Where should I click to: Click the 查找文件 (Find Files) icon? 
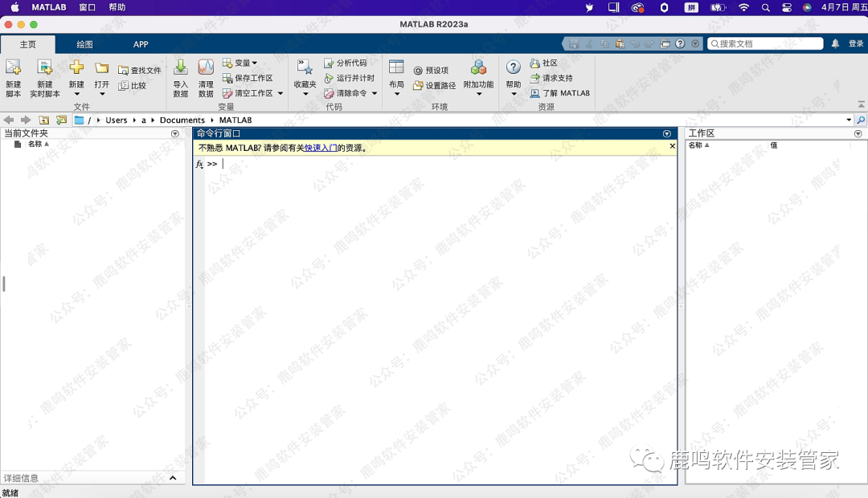tap(124, 71)
